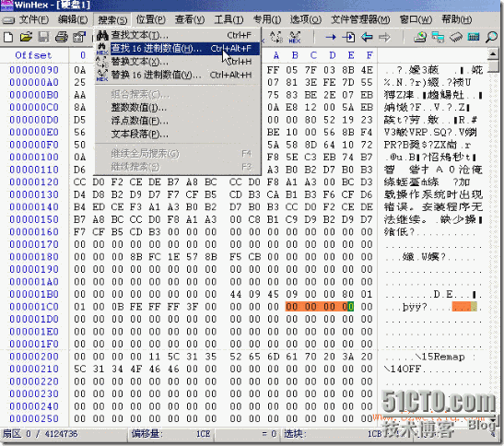Screen dimensions: 504x446
Task: Open the 专用(I) menu
Action: tap(267, 20)
